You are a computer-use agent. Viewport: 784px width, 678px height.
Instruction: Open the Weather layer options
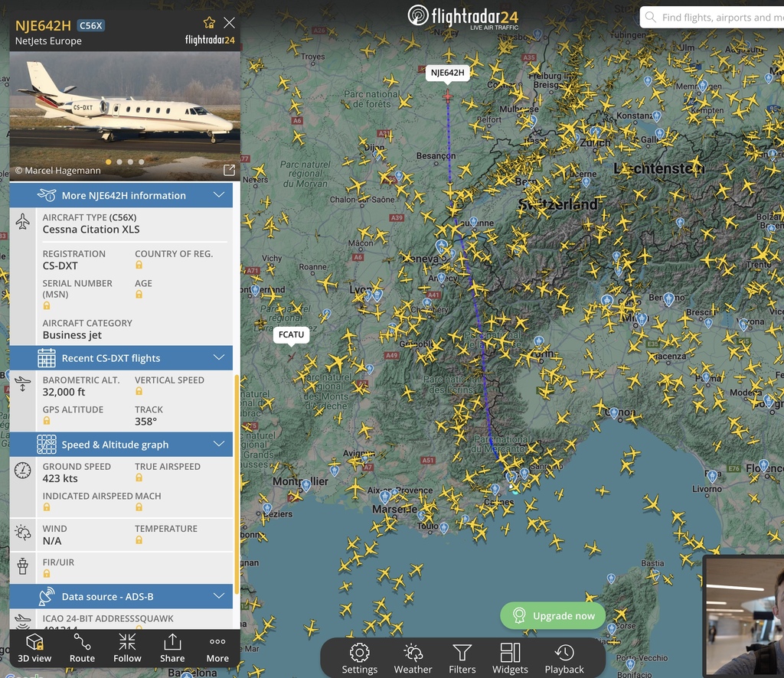(x=413, y=659)
